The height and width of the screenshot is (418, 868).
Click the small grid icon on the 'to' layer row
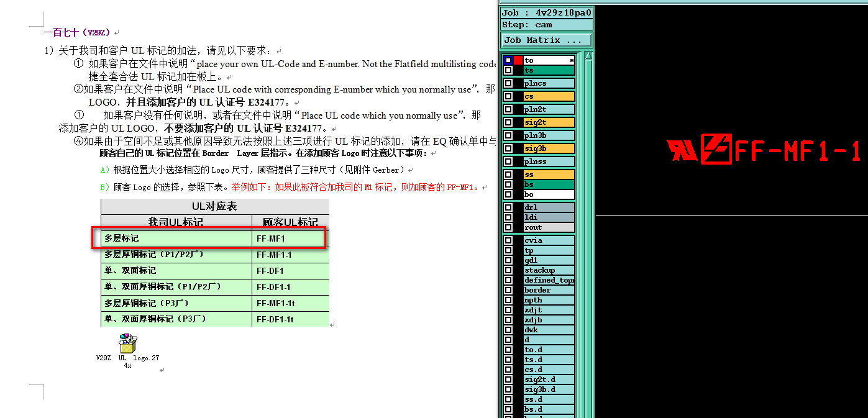(x=572, y=60)
